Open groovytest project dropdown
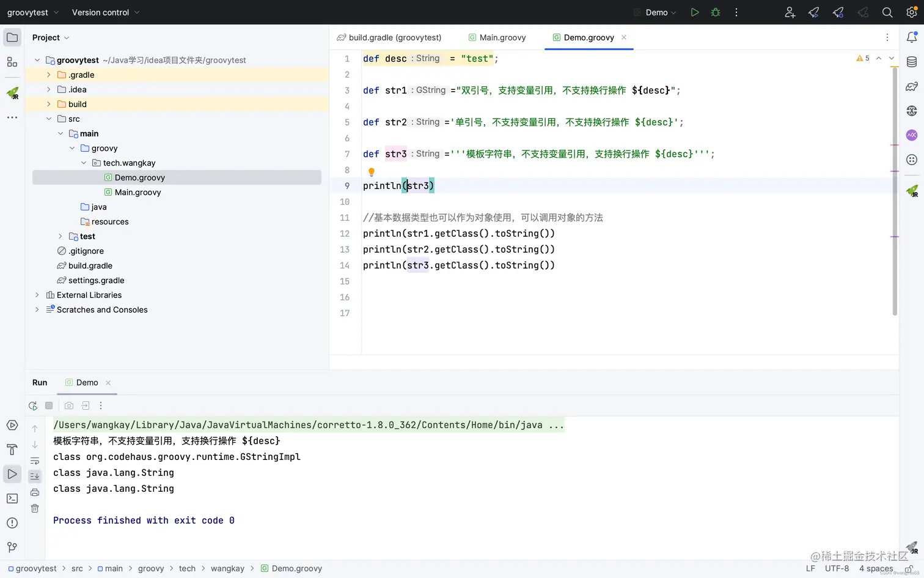 tap(33, 12)
